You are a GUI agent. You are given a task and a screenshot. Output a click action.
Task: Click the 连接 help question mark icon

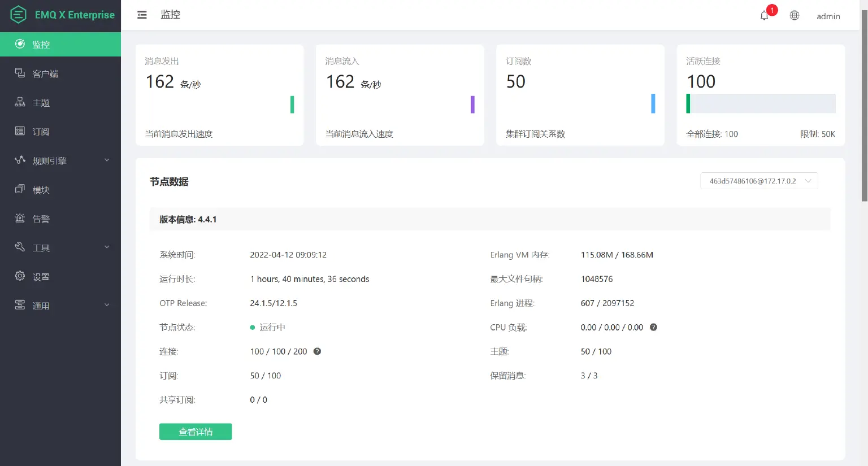tap(317, 351)
